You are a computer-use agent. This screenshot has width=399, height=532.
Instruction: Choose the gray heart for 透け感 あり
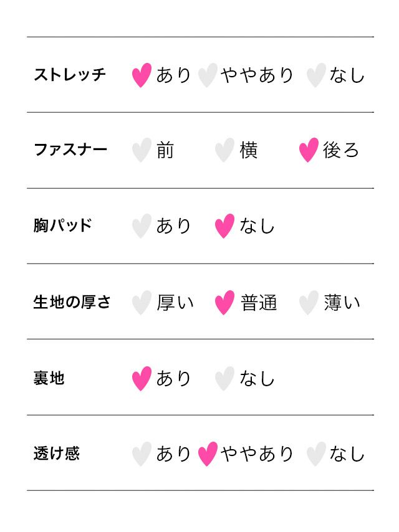point(142,454)
